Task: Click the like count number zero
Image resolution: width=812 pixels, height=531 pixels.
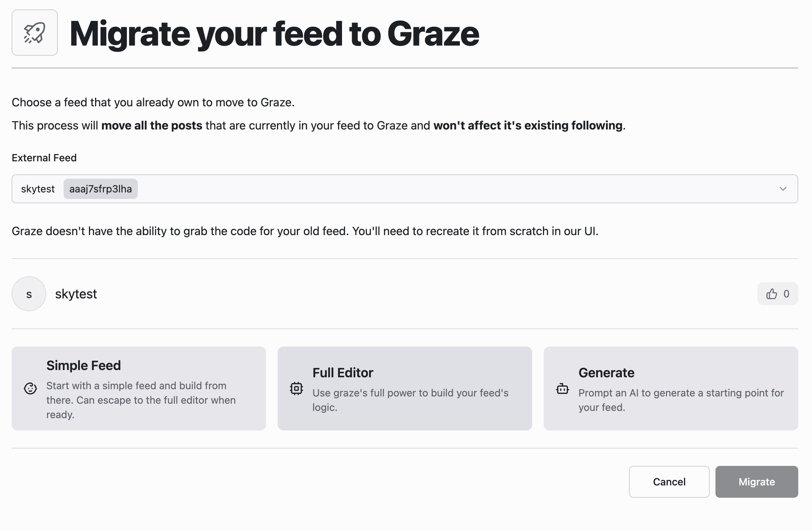Action: 786,294
